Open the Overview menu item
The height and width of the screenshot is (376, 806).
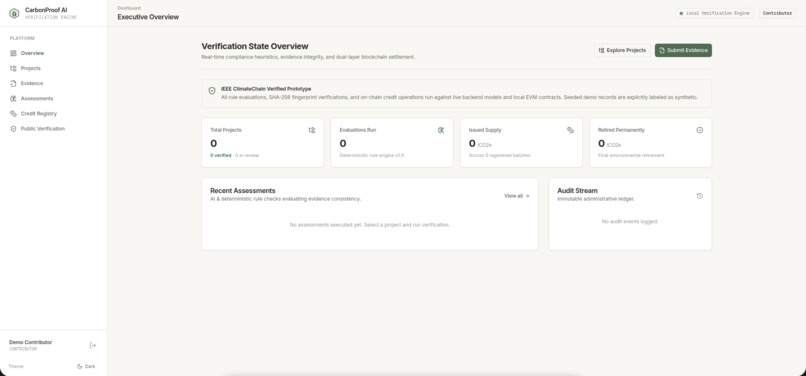(53, 53)
